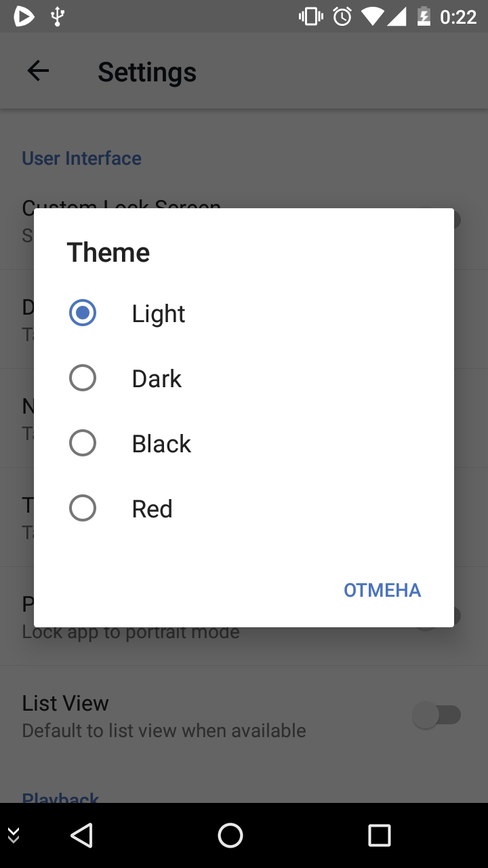Tap the battery charging status icon
The height and width of the screenshot is (868, 488).
pyautogui.click(x=424, y=16)
